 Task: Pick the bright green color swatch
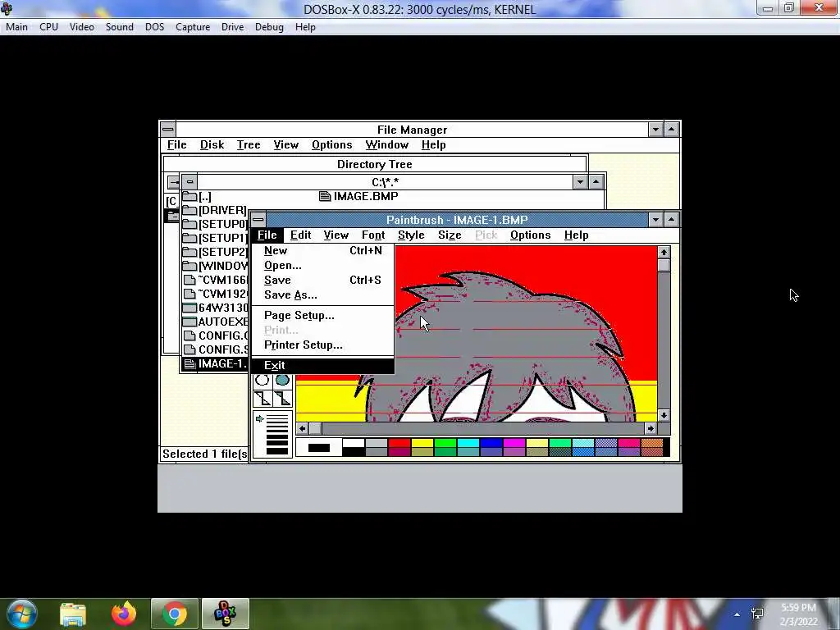tap(445, 443)
